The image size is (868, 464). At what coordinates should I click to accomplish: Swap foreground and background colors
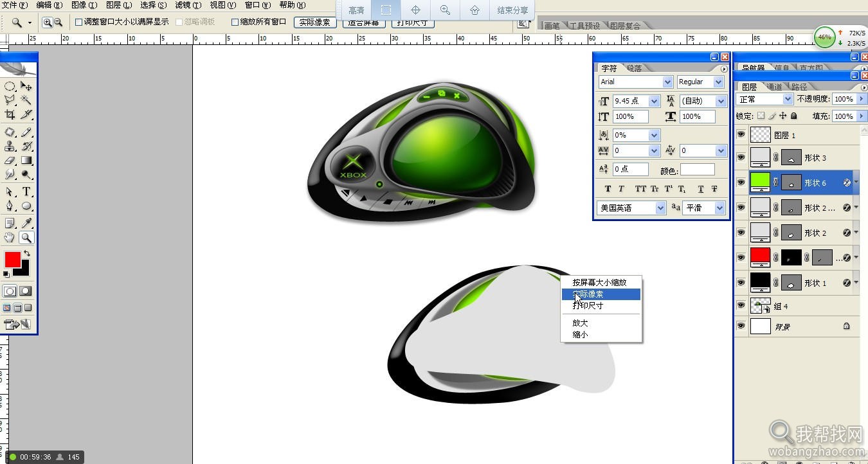[x=26, y=254]
